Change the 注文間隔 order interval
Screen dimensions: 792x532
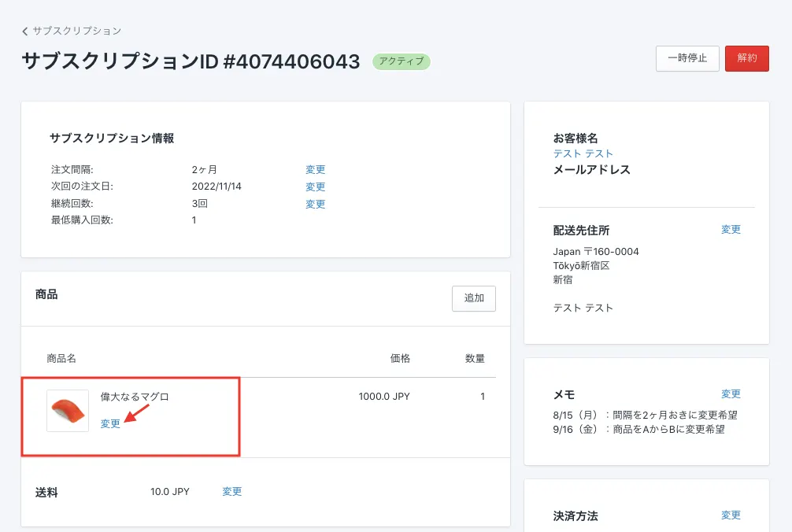[315, 169]
